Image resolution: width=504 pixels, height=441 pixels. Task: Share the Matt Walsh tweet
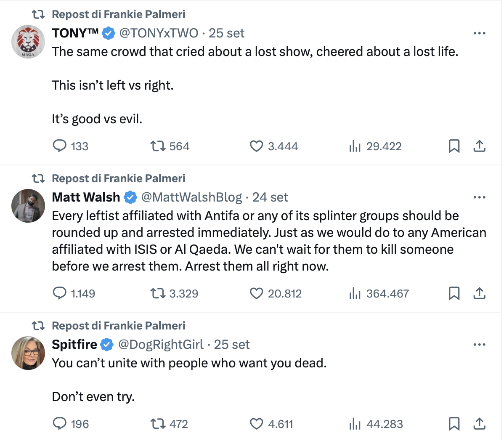pyautogui.click(x=479, y=293)
